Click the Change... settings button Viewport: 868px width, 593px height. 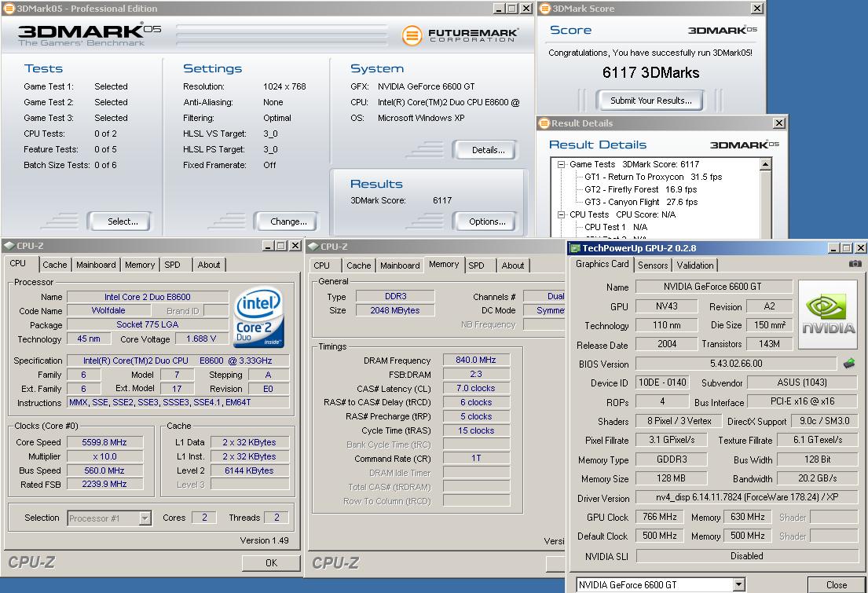(286, 221)
